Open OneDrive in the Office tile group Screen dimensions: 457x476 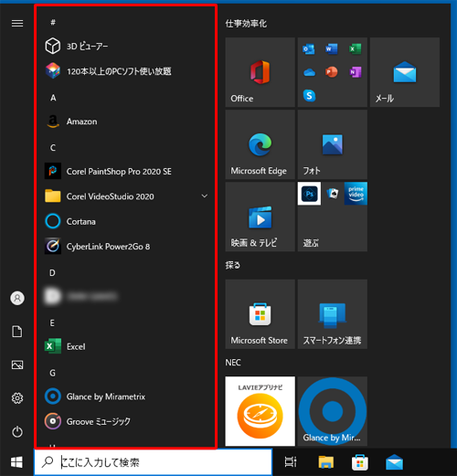(309, 72)
